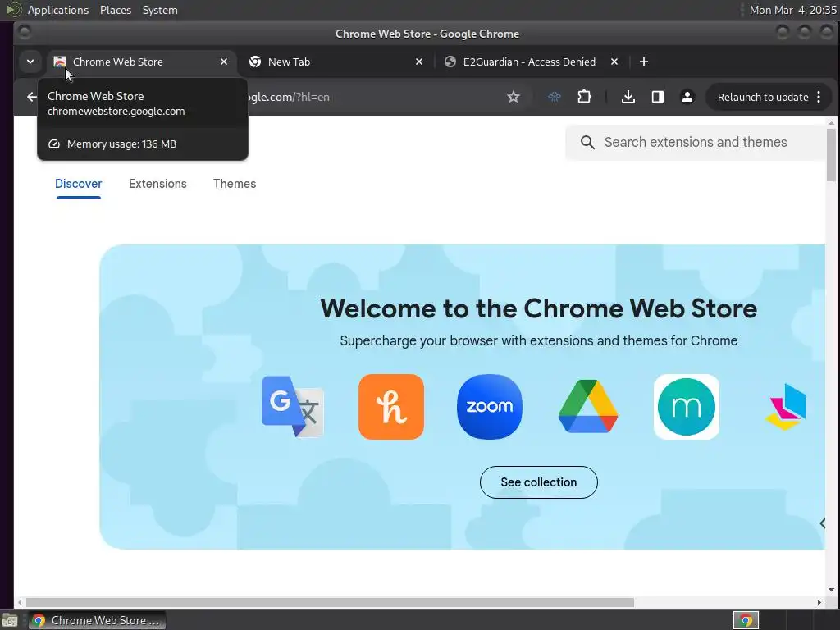The image size is (840, 630).
Task: Click Relaunch to update button
Action: (x=763, y=97)
